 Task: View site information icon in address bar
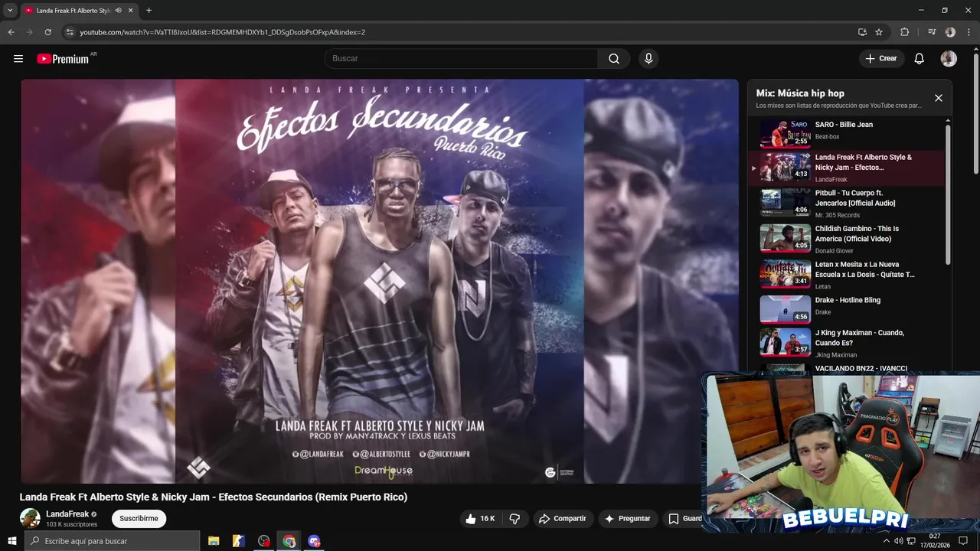tap(70, 32)
